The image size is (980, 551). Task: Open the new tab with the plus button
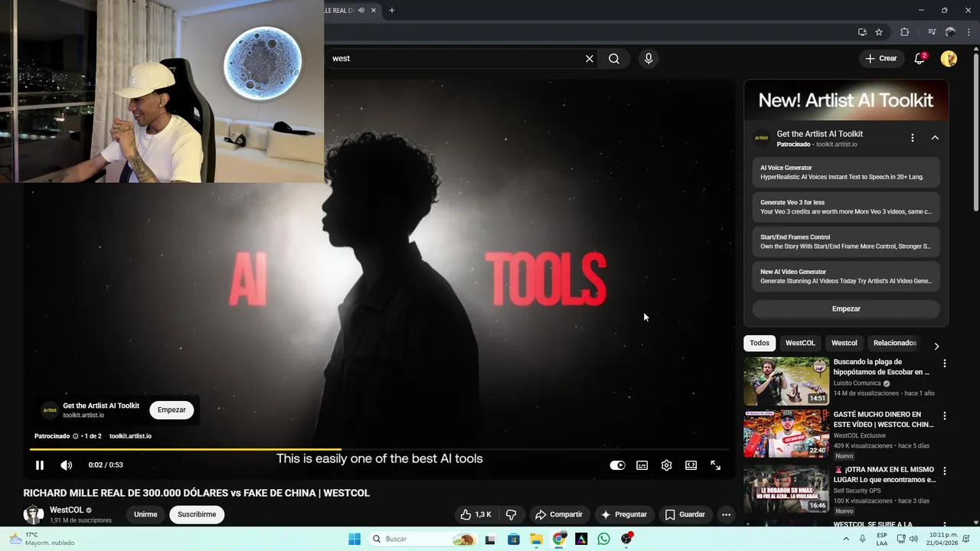(392, 10)
